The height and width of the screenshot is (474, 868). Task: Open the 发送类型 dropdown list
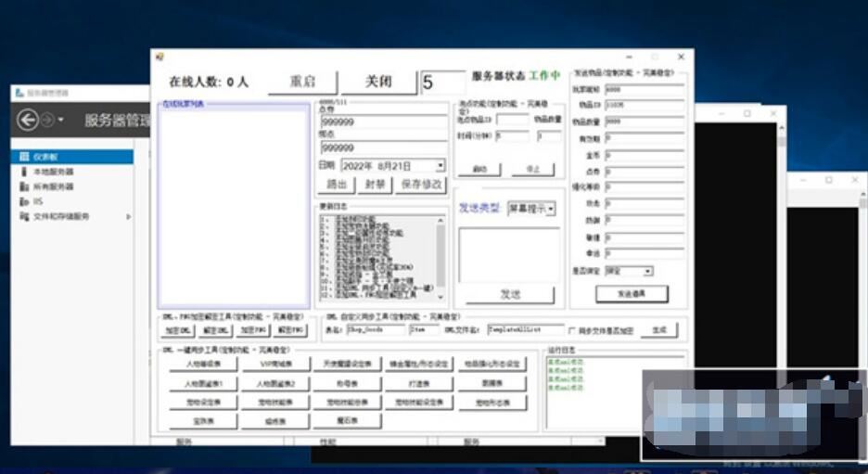(551, 210)
